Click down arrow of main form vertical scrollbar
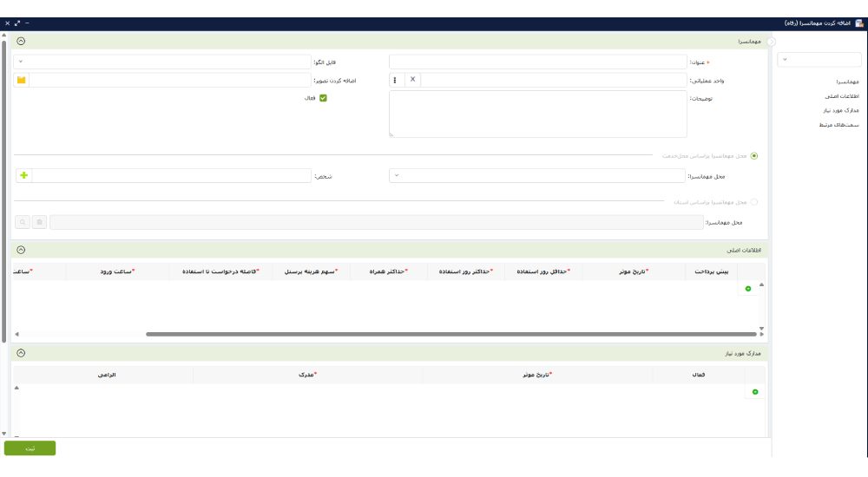This screenshot has height=477, width=868. (3, 434)
